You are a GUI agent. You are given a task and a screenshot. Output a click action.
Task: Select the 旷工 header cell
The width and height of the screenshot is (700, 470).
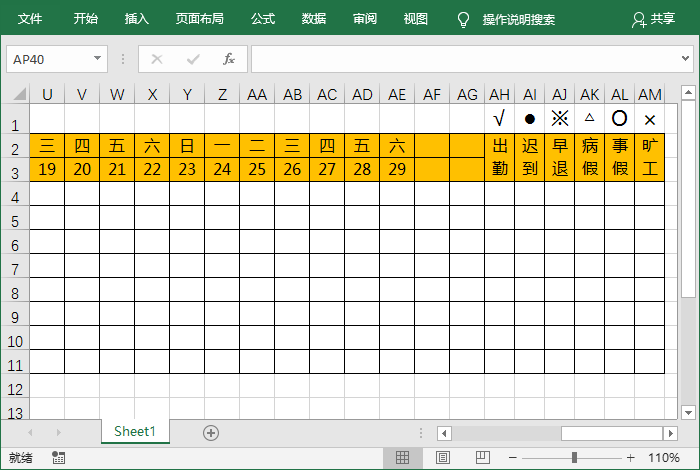(650, 157)
